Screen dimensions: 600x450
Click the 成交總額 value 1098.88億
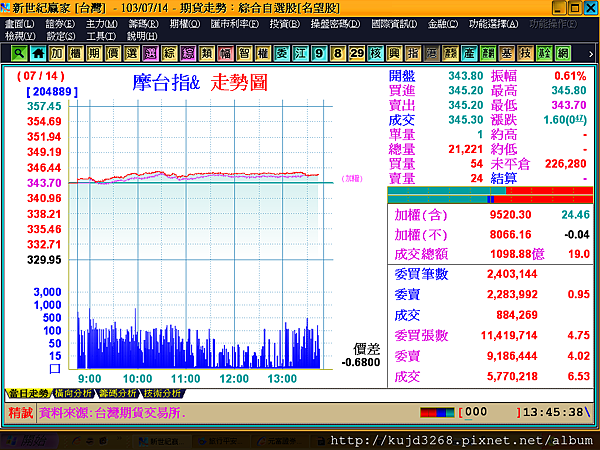coord(517,254)
